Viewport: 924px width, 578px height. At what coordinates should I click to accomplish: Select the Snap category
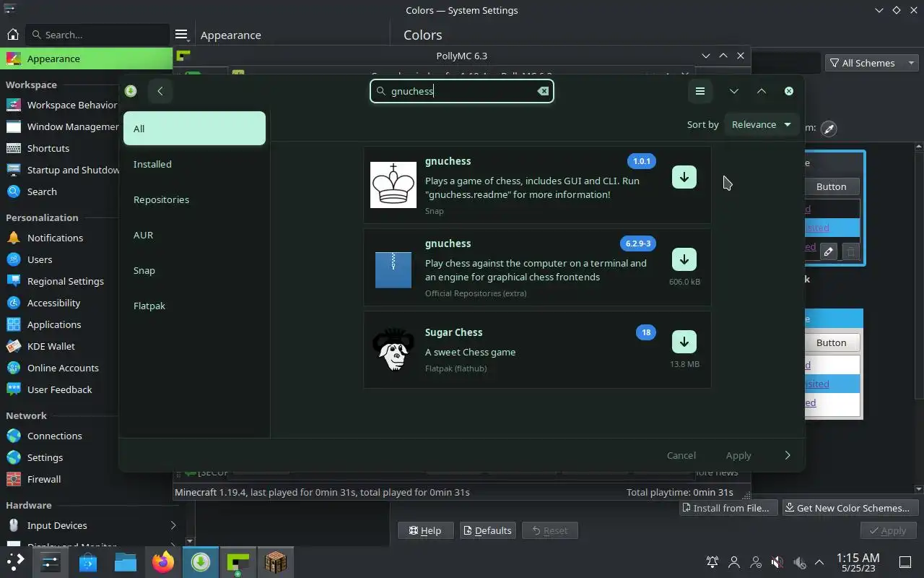(x=194, y=270)
